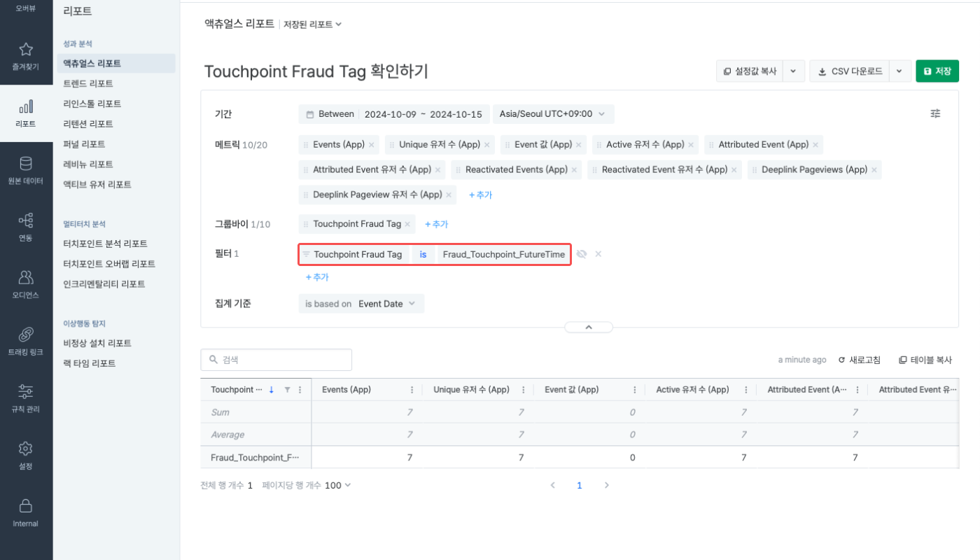Click the 설정값 복사 button
This screenshot has width=980, height=560.
click(x=750, y=71)
